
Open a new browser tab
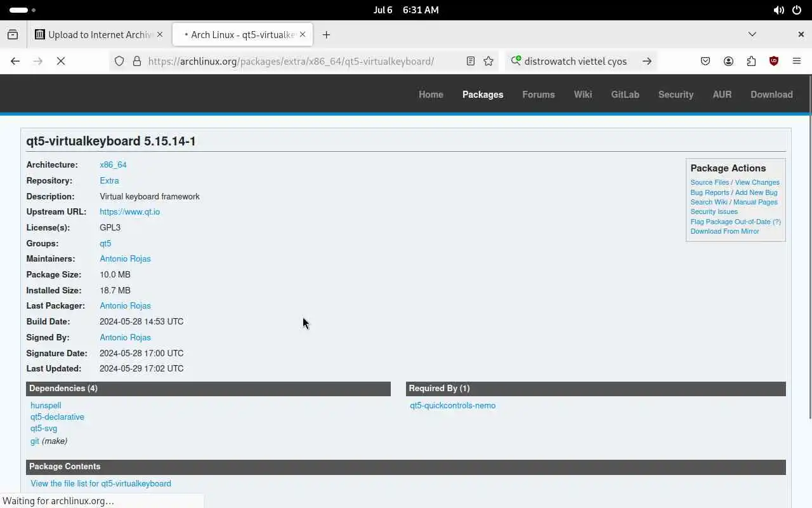click(x=326, y=34)
